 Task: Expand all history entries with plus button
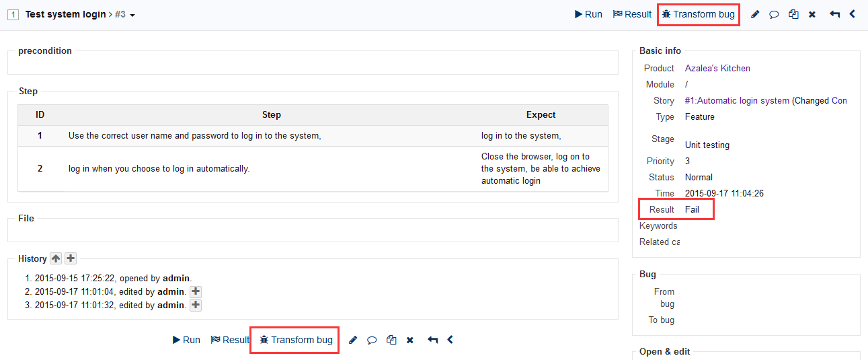click(71, 258)
